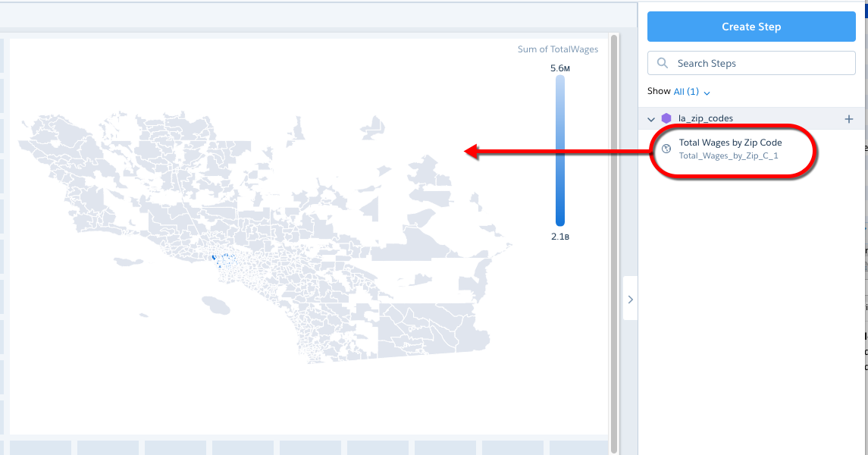Image resolution: width=868 pixels, height=455 pixels.
Task: Open the Show All (1) filter dropdown
Action: tap(691, 91)
